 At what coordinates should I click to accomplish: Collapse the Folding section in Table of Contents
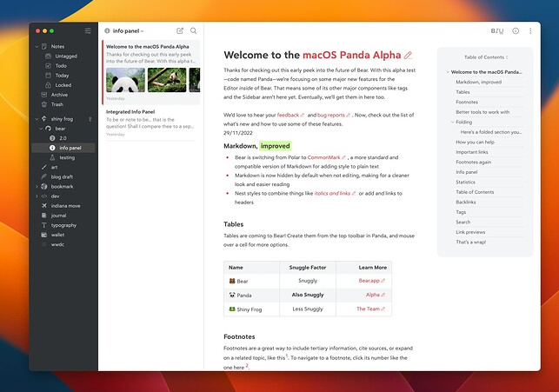(453, 122)
